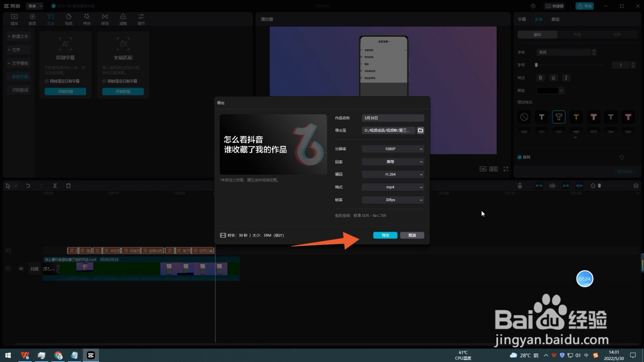Open the 贴纸 sticker panel icon
The height and width of the screenshot is (362, 644).
click(x=69, y=19)
